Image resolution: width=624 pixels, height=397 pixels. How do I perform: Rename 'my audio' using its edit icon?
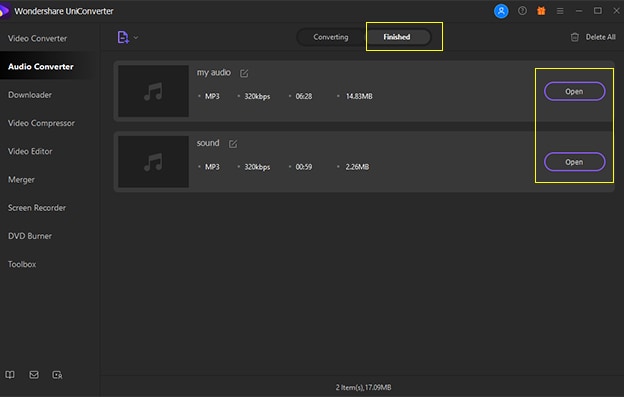(x=244, y=73)
